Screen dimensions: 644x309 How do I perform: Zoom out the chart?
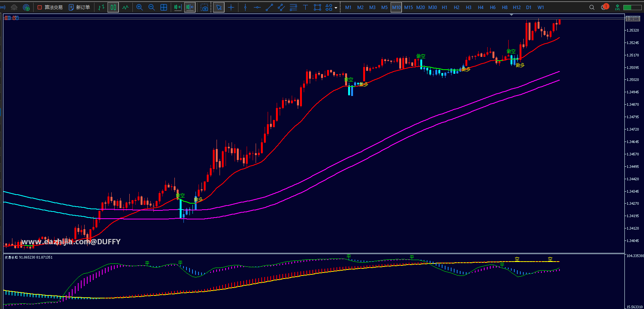pyautogui.click(x=152, y=7)
